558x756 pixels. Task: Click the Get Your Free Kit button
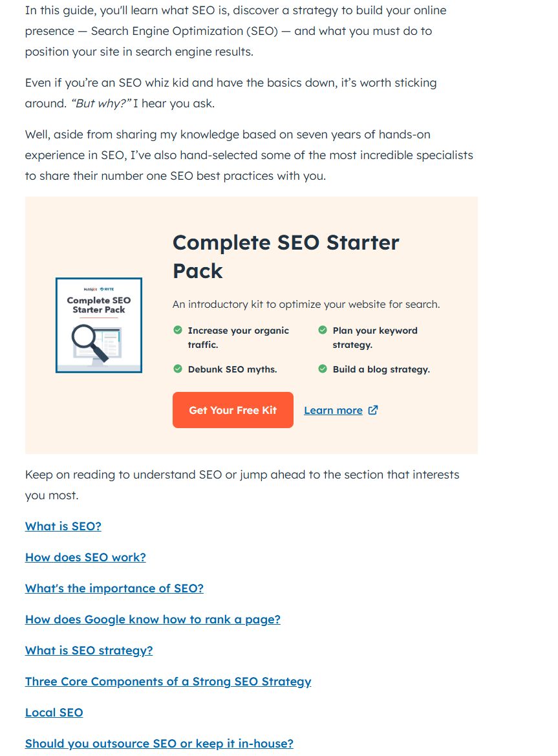coord(233,410)
